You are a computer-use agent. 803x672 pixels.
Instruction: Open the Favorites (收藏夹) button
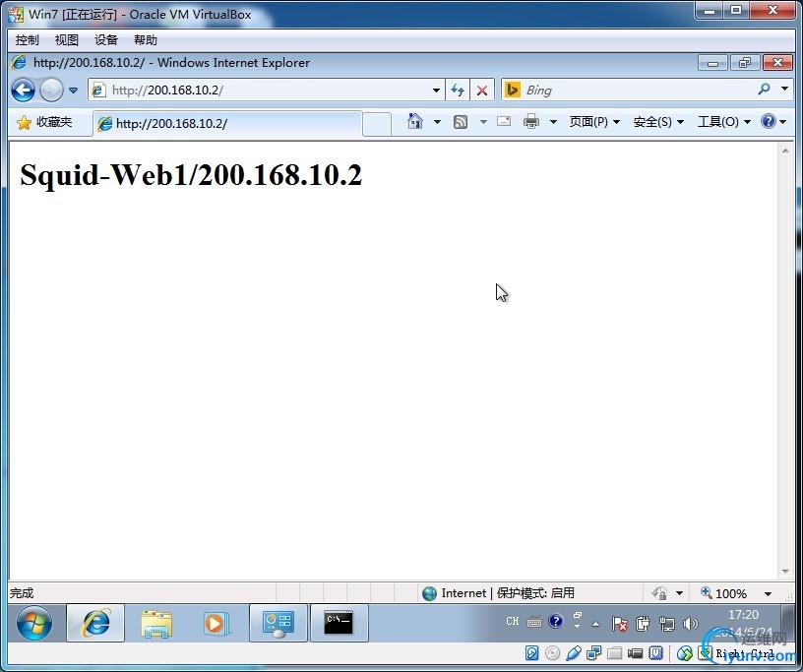[44, 122]
